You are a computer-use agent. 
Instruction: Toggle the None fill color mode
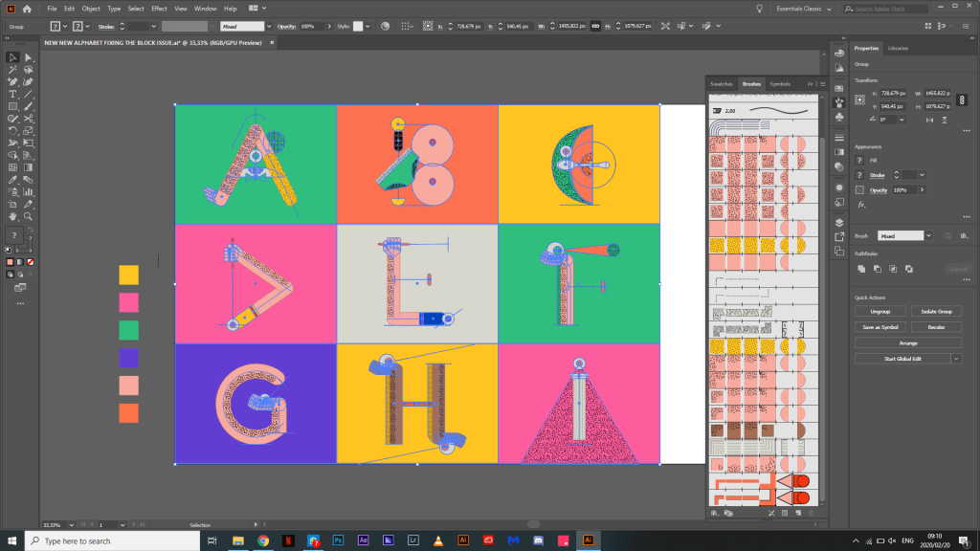(30, 261)
